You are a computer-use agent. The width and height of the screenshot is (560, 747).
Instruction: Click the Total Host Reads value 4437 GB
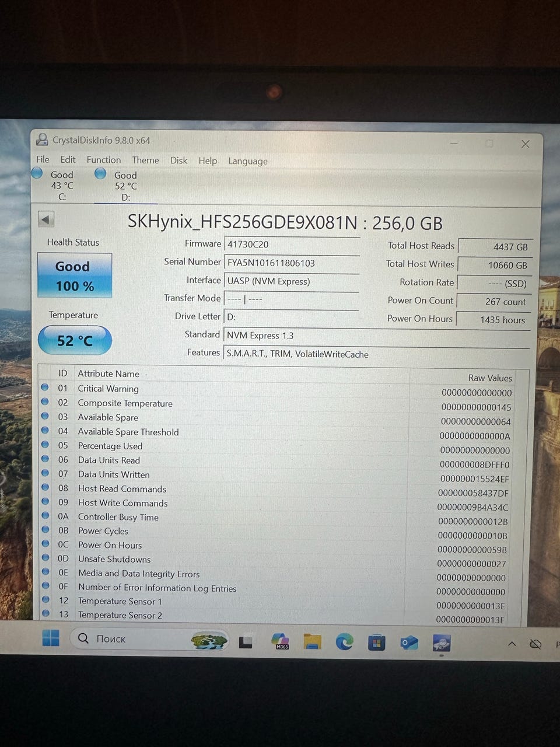[495, 247]
